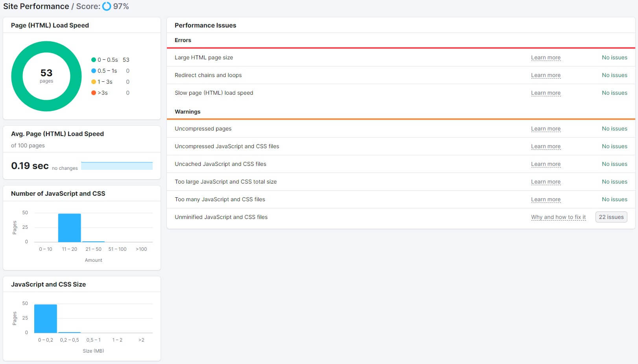Screen dimensions: 638x364
Task: Open Learn more for Uncompressed pages
Action: tap(546, 129)
